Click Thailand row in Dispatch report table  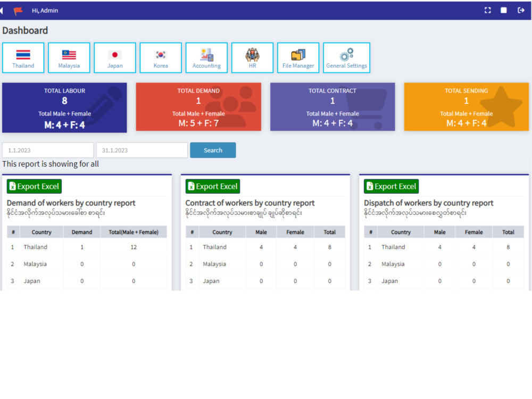click(444, 247)
